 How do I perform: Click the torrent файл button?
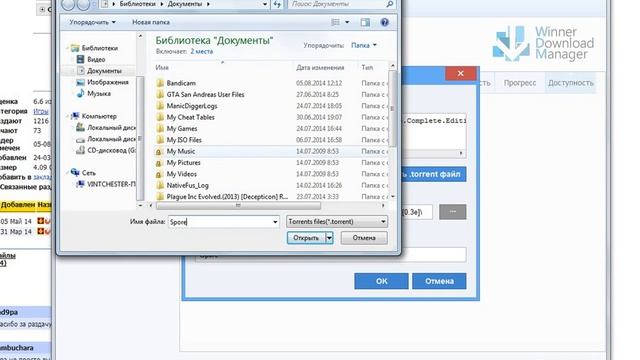click(433, 174)
